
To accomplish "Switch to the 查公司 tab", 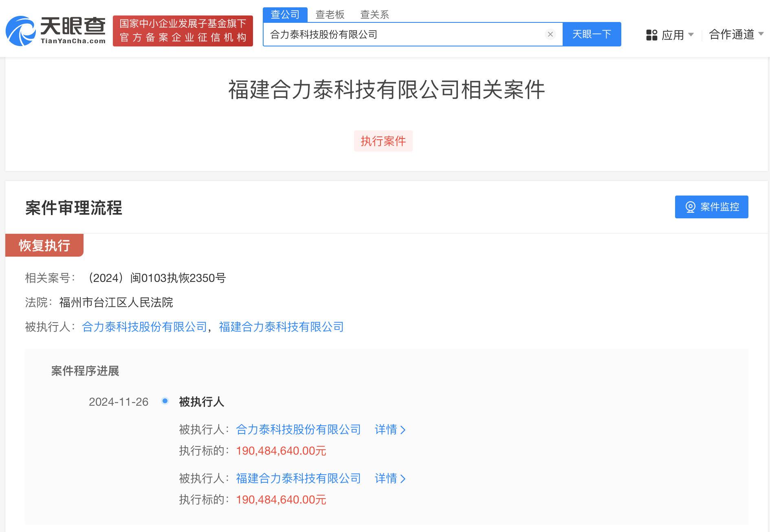I will [285, 15].
